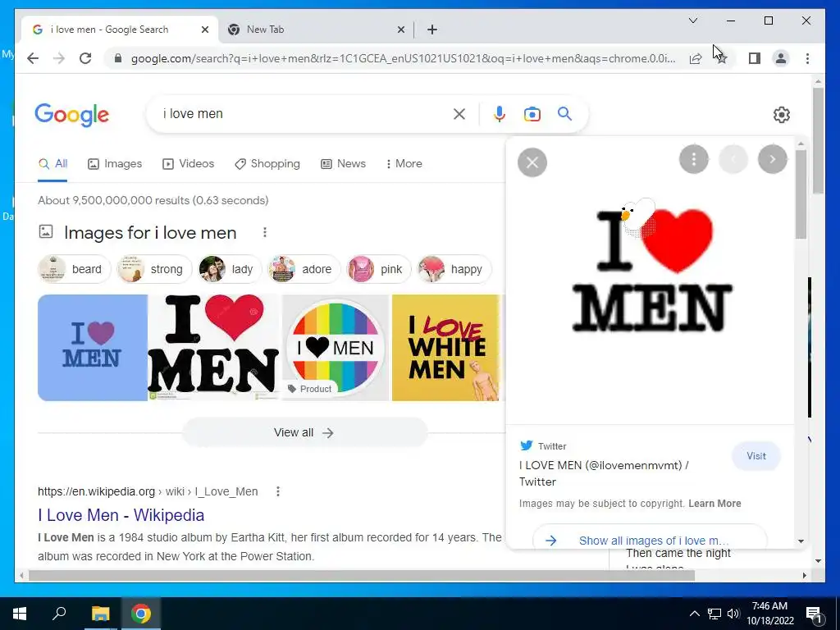Open options beside Images for i love men
The height and width of the screenshot is (630, 840).
[265, 232]
